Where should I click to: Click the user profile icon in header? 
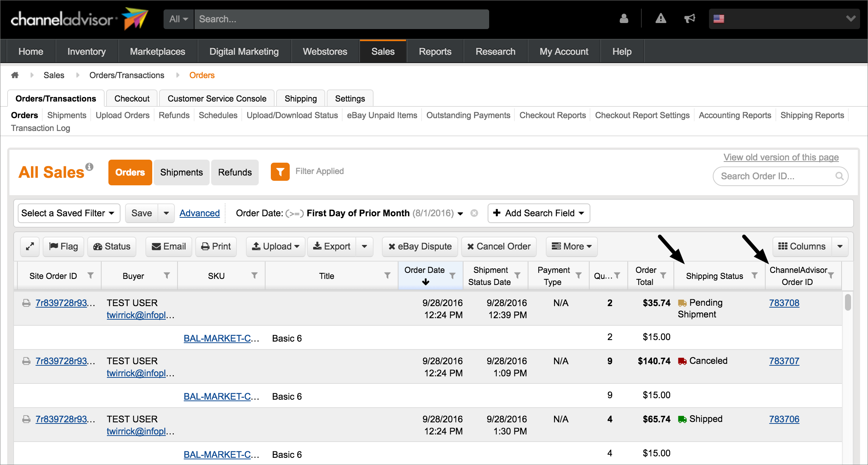pos(624,18)
